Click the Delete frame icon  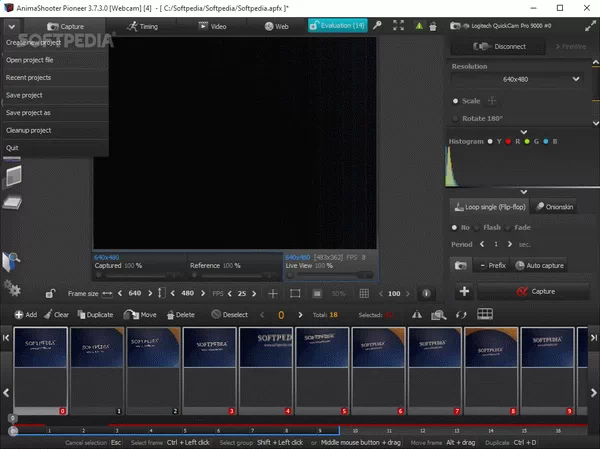(x=169, y=314)
